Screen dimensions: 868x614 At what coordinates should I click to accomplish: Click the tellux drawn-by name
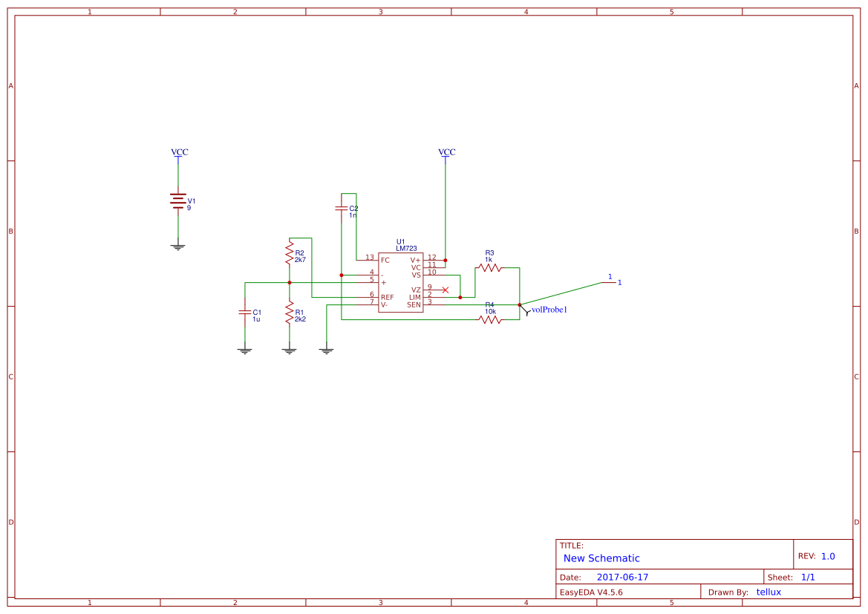768,592
